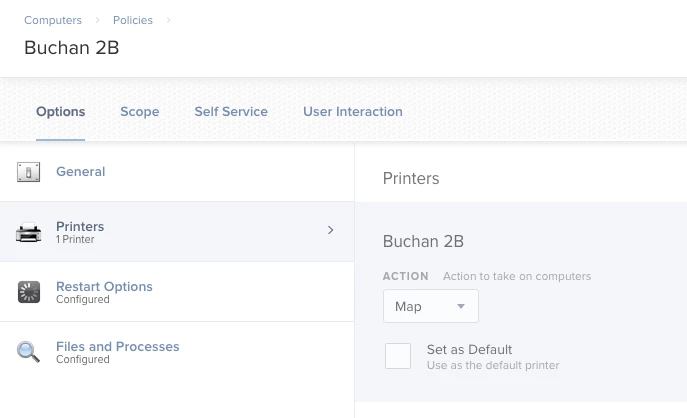The width and height of the screenshot is (687, 418).
Task: Expand the Printers chevron arrow
Action: coord(331,230)
